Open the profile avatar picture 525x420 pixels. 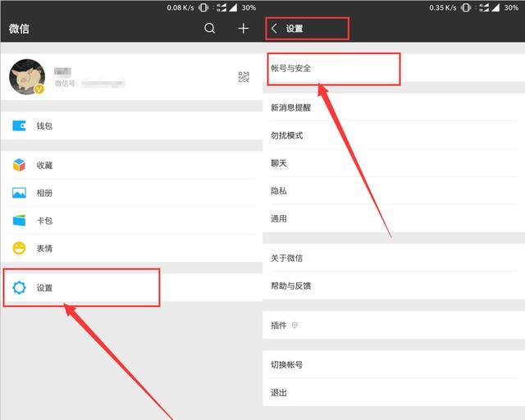(x=27, y=77)
